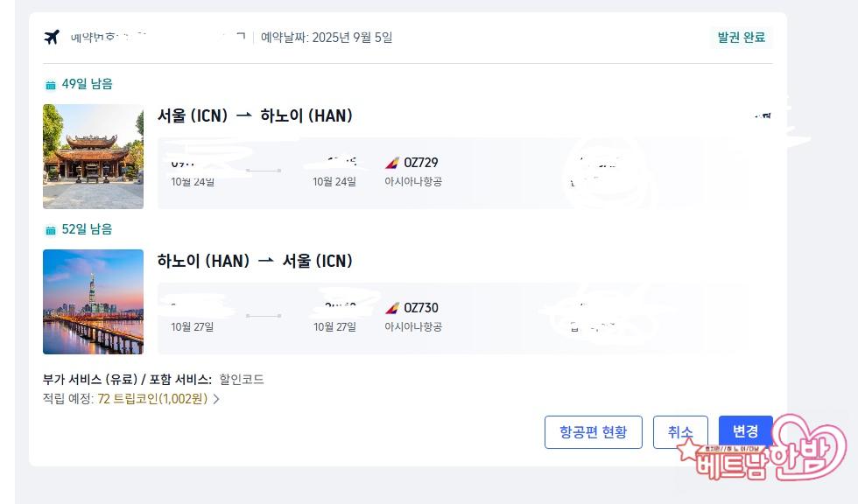The width and height of the screenshot is (858, 504).
Task: Click the 발권 완료 status badge
Action: (741, 37)
